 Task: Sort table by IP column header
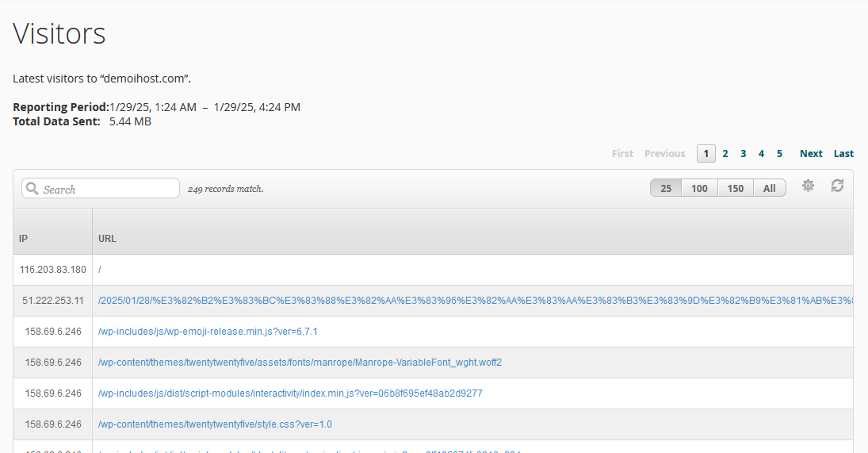click(x=24, y=238)
